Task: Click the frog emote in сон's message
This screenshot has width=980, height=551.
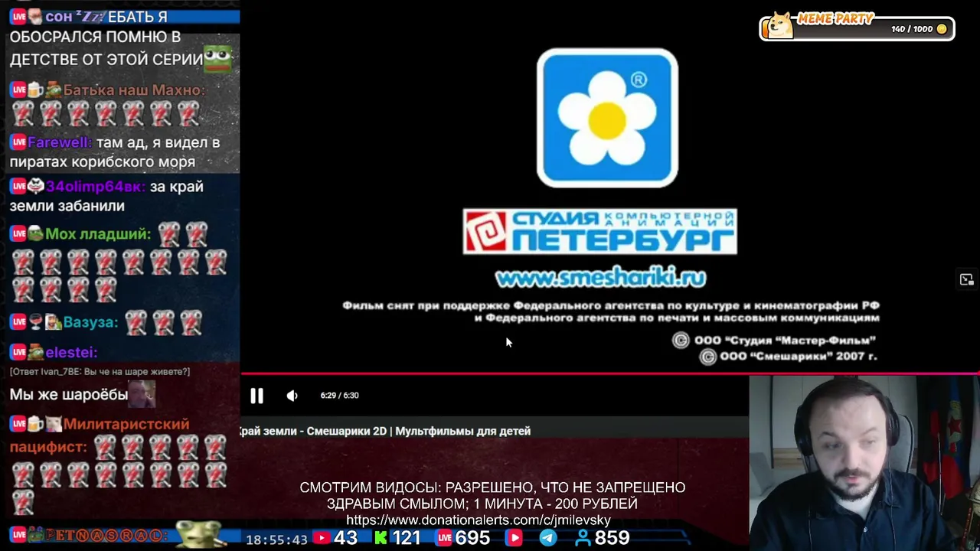Action: point(217,59)
